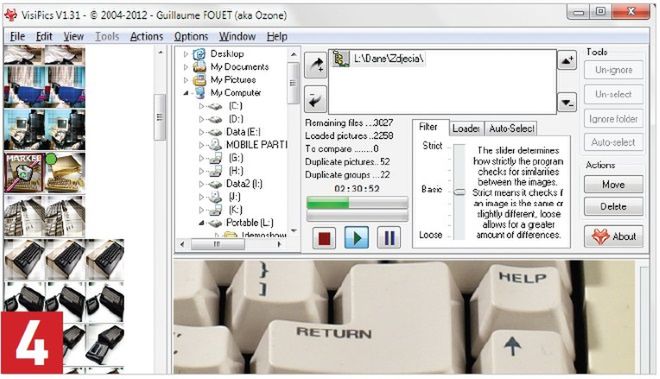This screenshot has width=660, height=379.
Task: Collapse the My Computer tree node
Action: [x=186, y=93]
